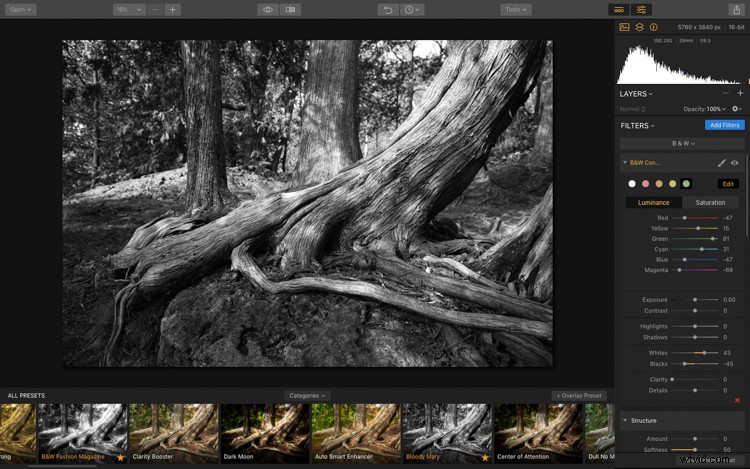Collapse the B&W Conversion filter triangle
Viewport: 750px width, 469px height.
click(x=625, y=163)
